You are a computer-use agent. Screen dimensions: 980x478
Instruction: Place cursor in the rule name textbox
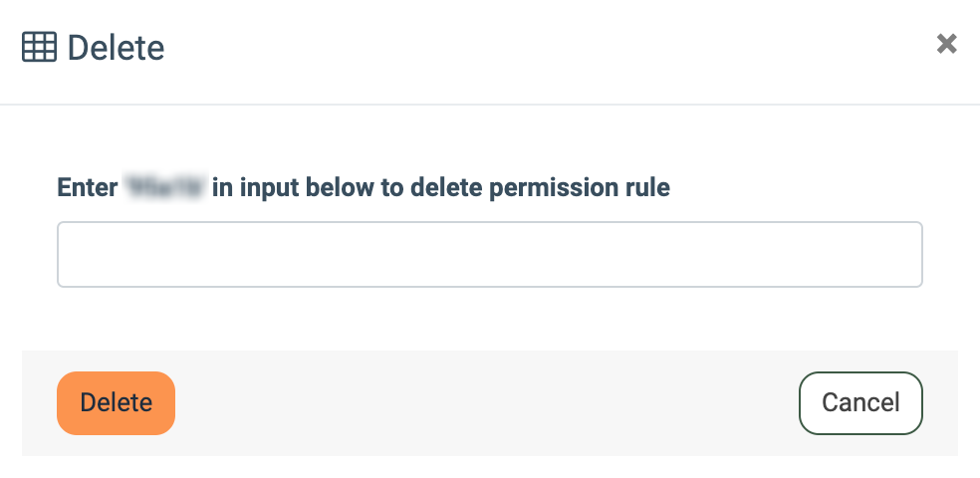tap(489, 255)
